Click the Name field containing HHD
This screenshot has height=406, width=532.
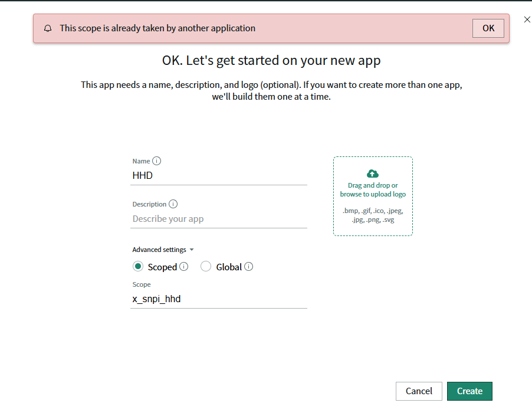point(218,175)
